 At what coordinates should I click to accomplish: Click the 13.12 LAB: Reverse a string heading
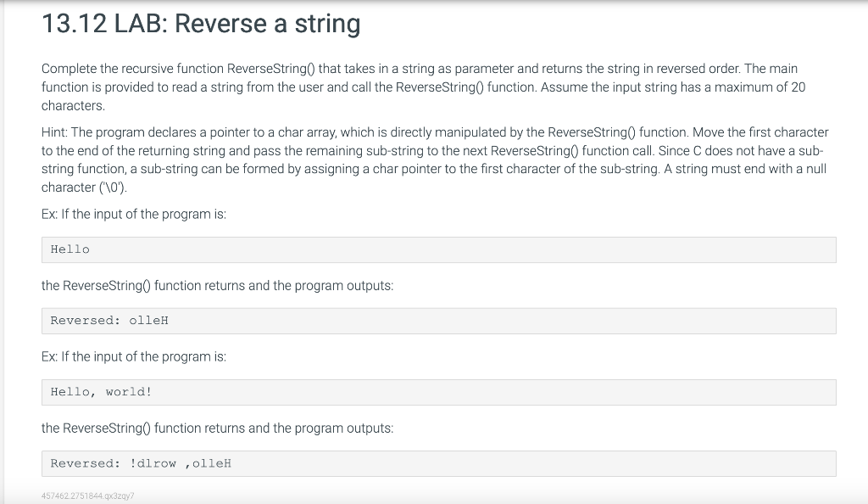pos(201,24)
